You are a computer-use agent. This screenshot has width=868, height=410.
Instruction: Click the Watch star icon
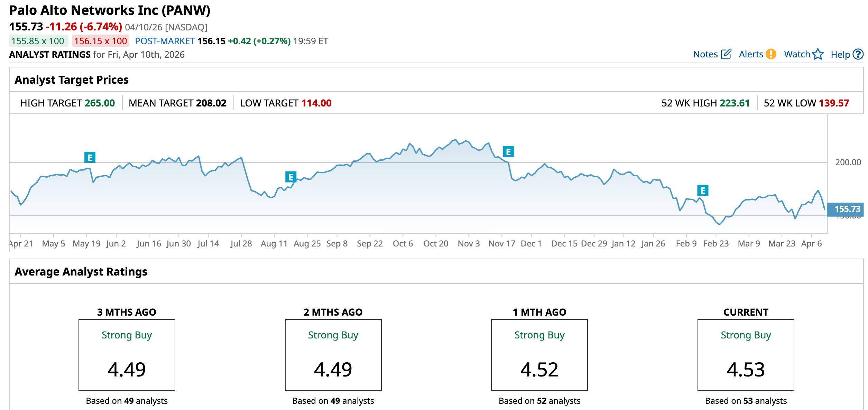(818, 54)
